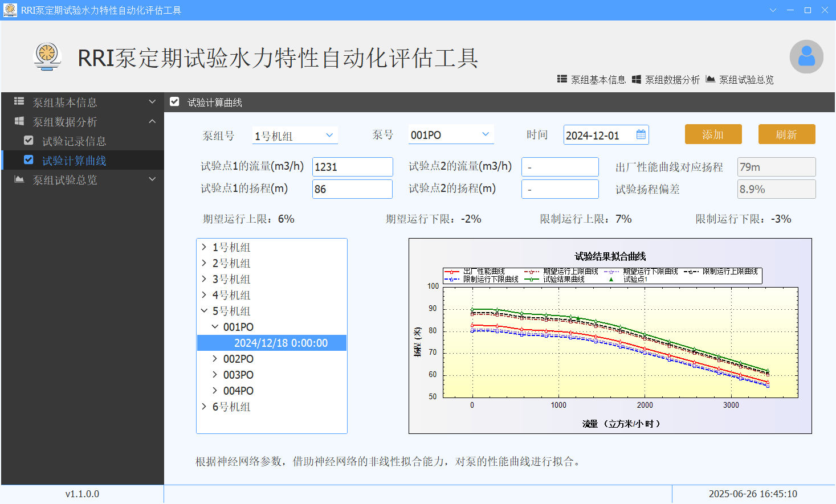Click the top-right 泵组数据分析 shortcut icon
Viewport: 836px width, 504px height.
637,79
